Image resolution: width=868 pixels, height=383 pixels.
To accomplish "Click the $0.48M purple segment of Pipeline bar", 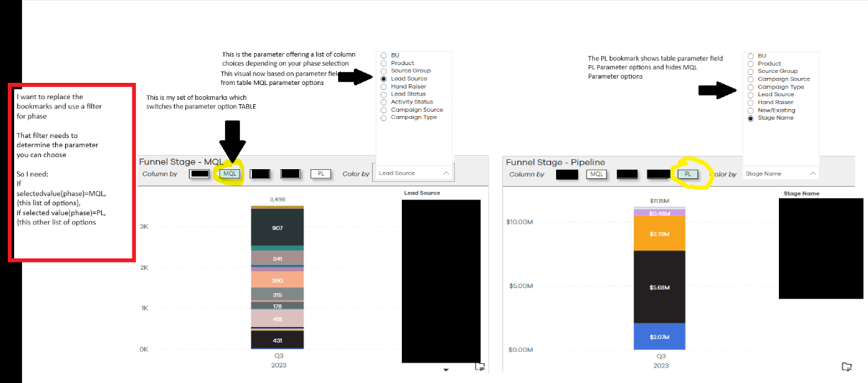I will point(661,213).
